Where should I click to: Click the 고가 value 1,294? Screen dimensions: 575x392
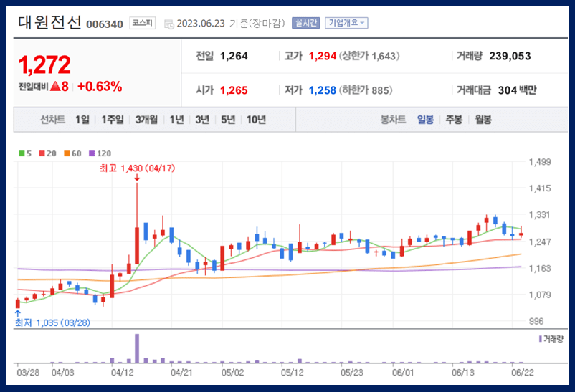323,56
